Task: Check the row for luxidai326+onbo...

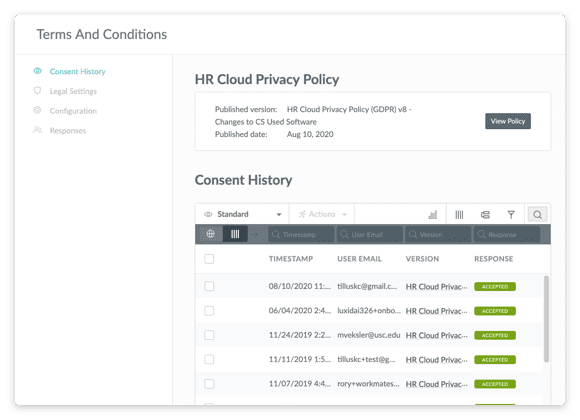Action: tap(209, 310)
